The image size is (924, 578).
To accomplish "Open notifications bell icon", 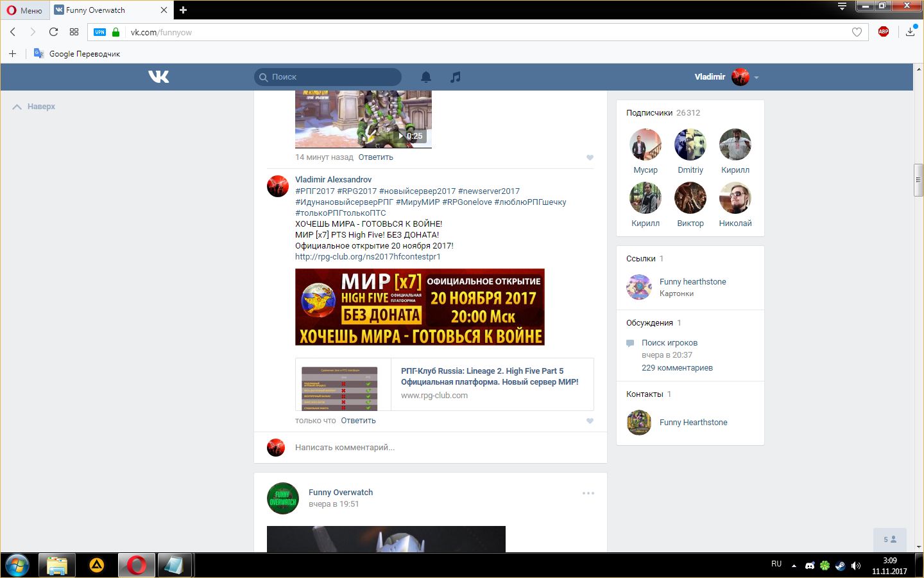I will [426, 77].
